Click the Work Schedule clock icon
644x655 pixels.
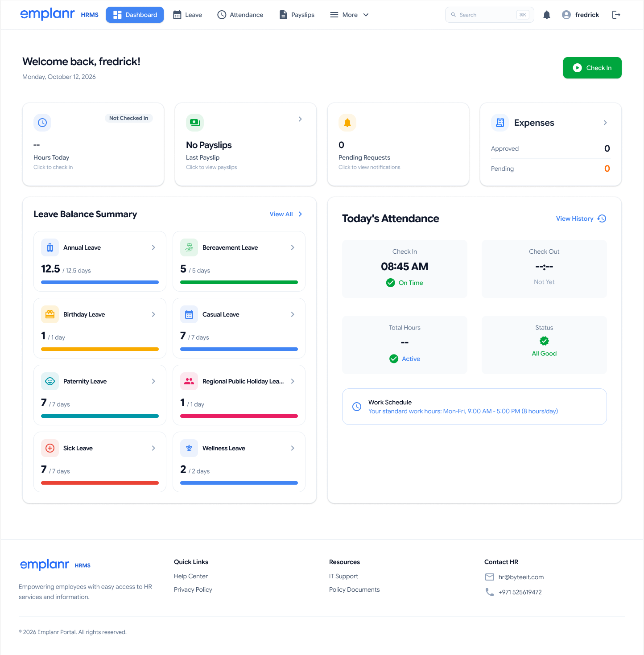coord(357,407)
